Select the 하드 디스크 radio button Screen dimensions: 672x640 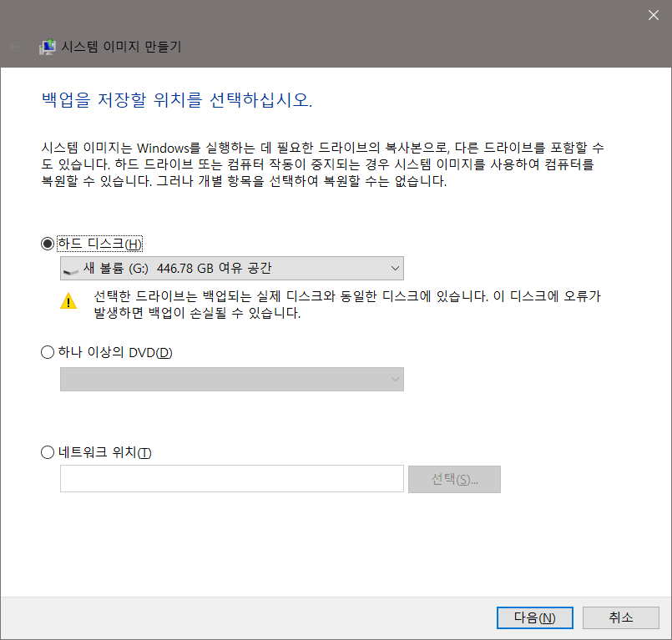click(x=48, y=243)
